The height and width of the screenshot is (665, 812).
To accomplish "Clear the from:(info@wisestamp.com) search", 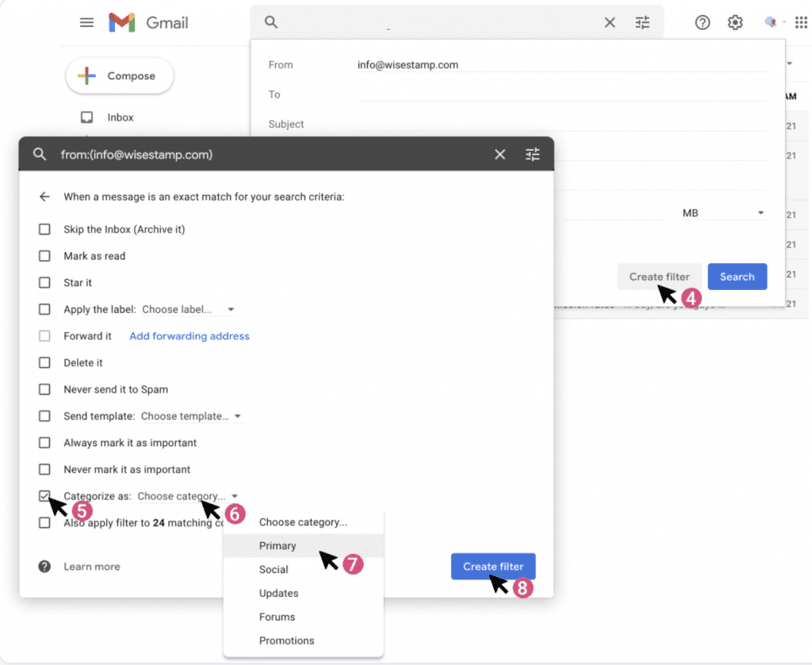I will point(500,155).
